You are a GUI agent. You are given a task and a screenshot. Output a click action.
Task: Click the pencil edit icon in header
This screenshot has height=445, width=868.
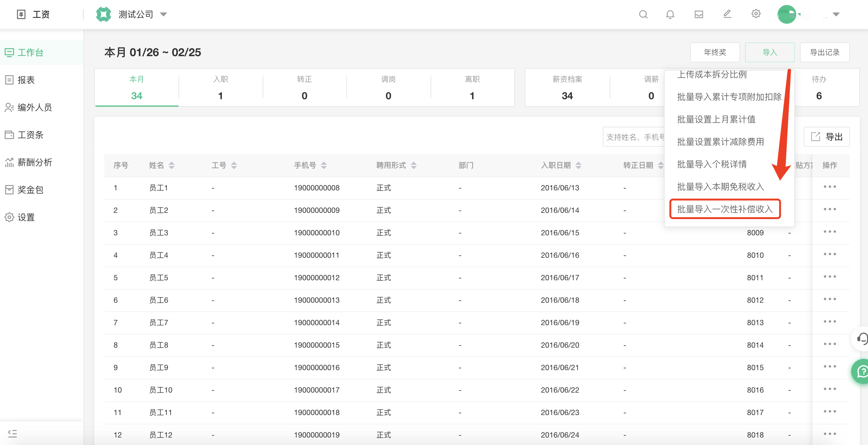point(727,14)
